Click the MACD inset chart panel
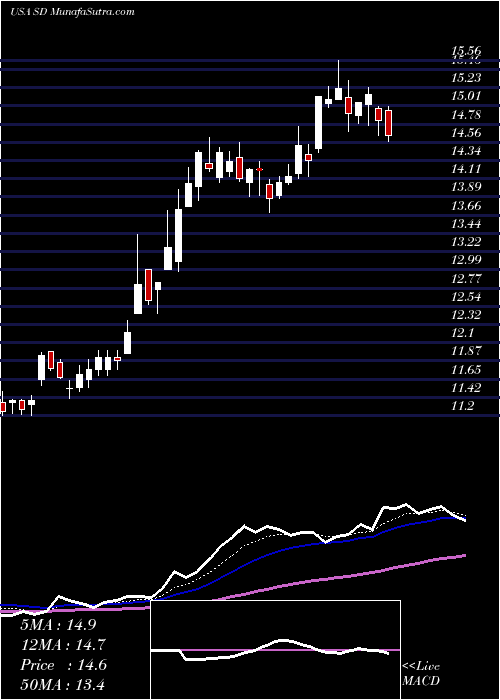 (x=276, y=650)
